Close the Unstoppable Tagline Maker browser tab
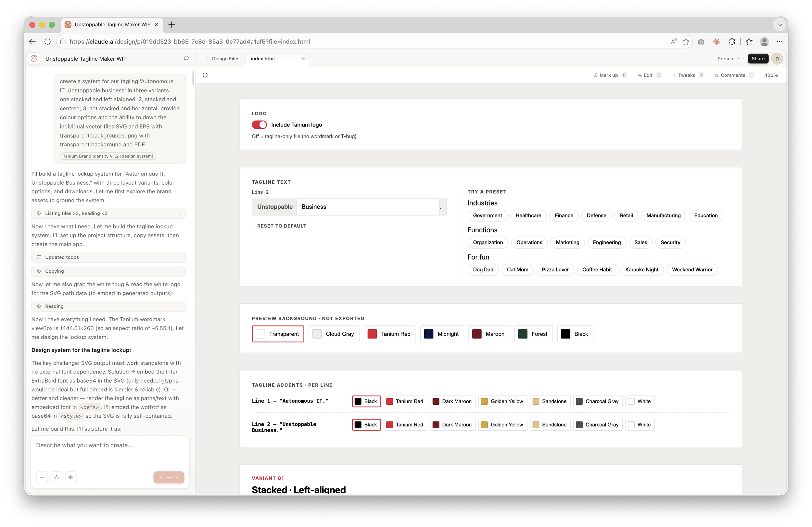Screen dimensions: 812x527 click(x=156, y=25)
